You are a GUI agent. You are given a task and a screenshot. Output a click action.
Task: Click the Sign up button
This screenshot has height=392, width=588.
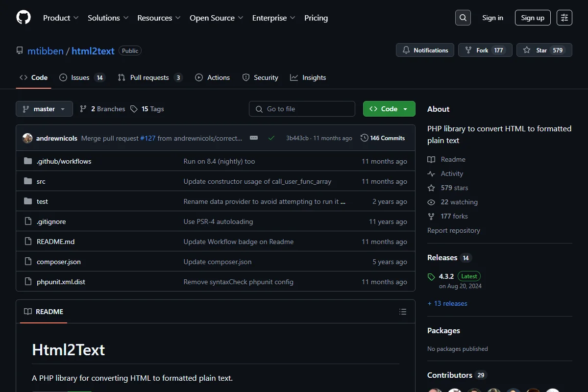(x=533, y=18)
